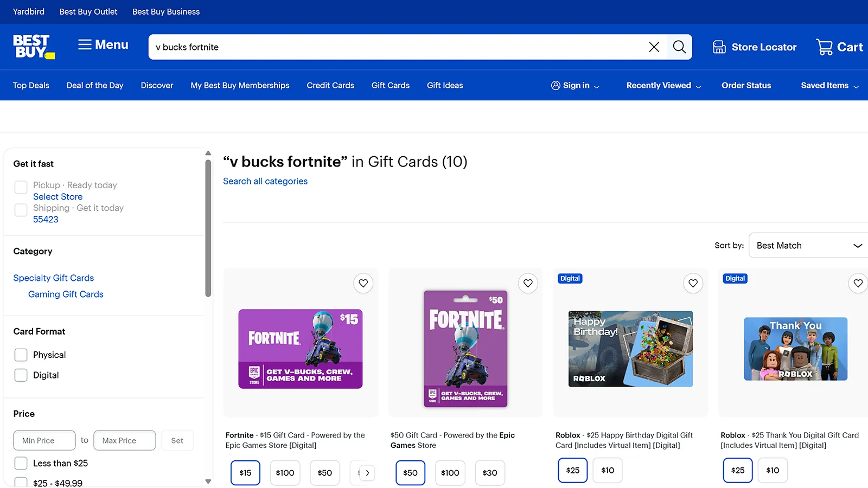Expand the Recently Viewed dropdown
The image size is (868, 488).
pos(663,85)
